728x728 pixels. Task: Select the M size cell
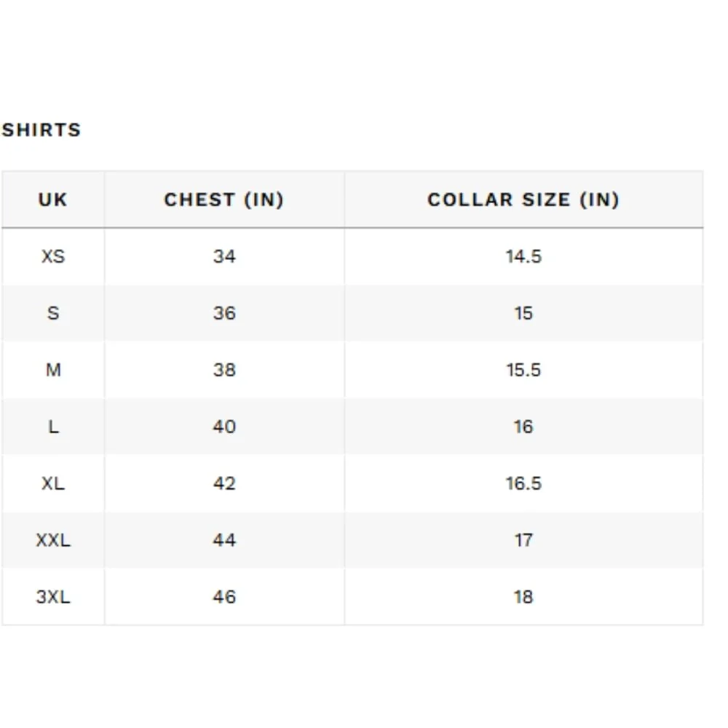click(x=53, y=370)
